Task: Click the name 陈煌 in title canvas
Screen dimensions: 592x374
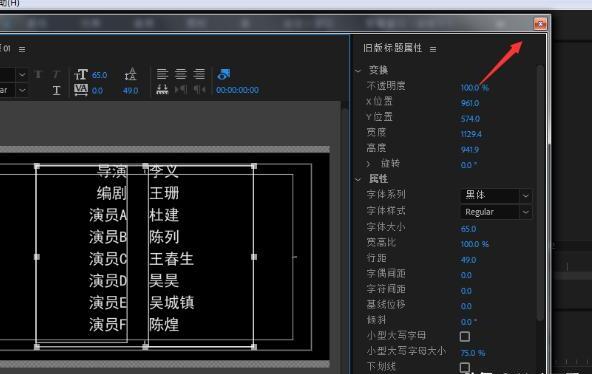Action: (x=164, y=325)
